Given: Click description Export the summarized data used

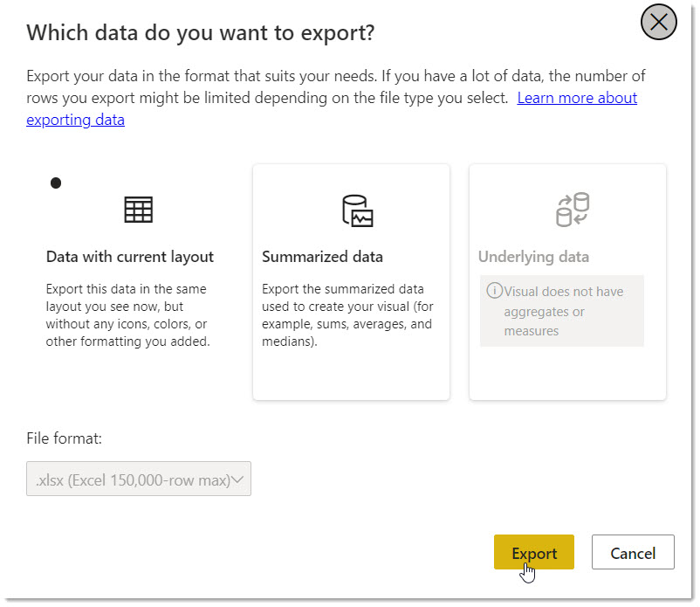Looking at the screenshot, I should pos(347,315).
